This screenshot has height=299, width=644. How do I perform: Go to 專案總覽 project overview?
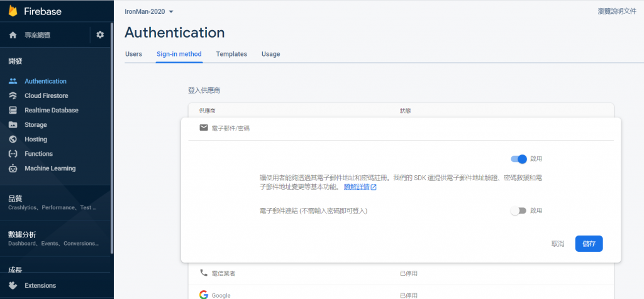[37, 35]
